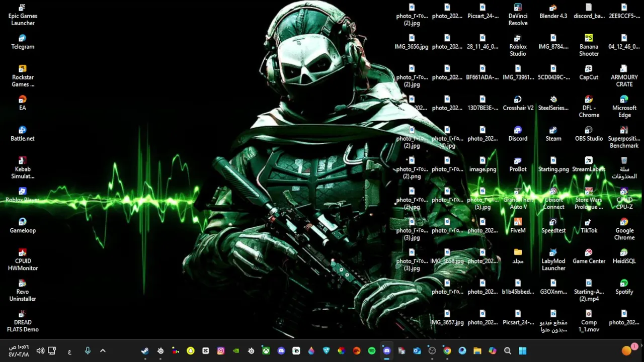Screen dimensions: 644x362
Task: Open the Xbox app from the taskbar
Action: tap(266, 351)
